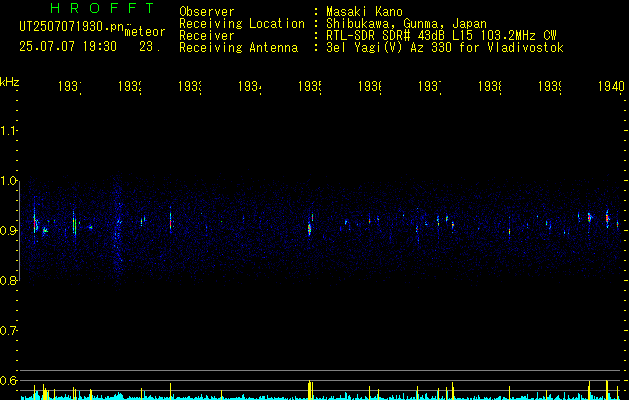Click the 1.1 frequency axis label
This screenshot has height=400, width=629.
pyautogui.click(x=9, y=130)
